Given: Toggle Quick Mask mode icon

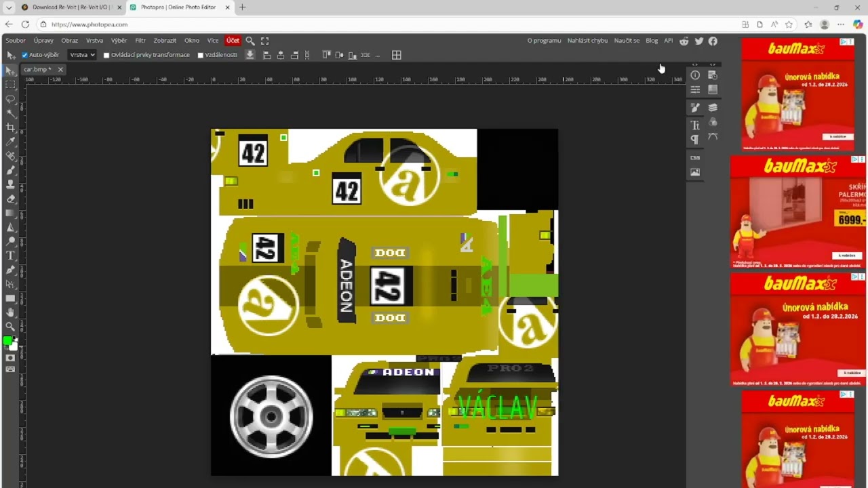Looking at the screenshot, I should 10,358.
